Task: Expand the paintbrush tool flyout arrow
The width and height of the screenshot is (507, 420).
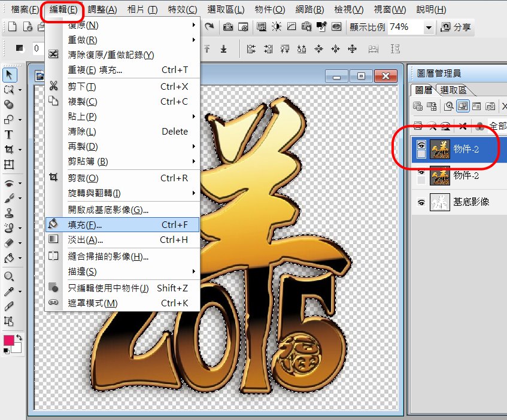Action: click(20, 199)
